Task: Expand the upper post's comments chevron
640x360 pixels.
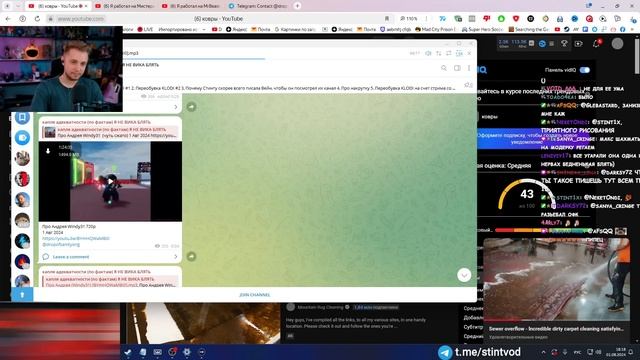Action: (x=176, y=107)
